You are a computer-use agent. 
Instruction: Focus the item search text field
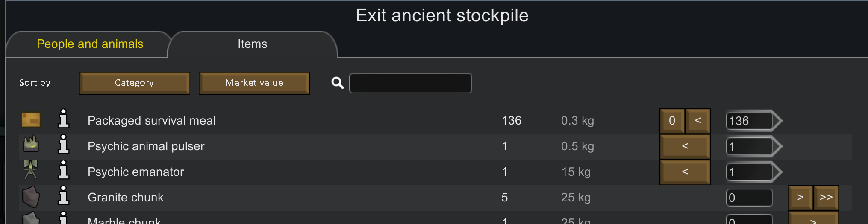[411, 83]
